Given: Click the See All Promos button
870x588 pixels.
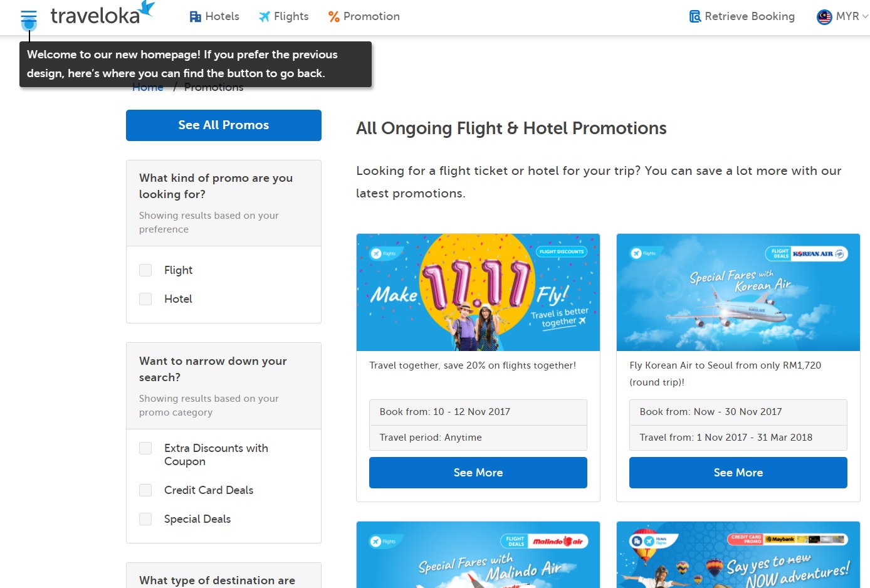Looking at the screenshot, I should point(224,125).
